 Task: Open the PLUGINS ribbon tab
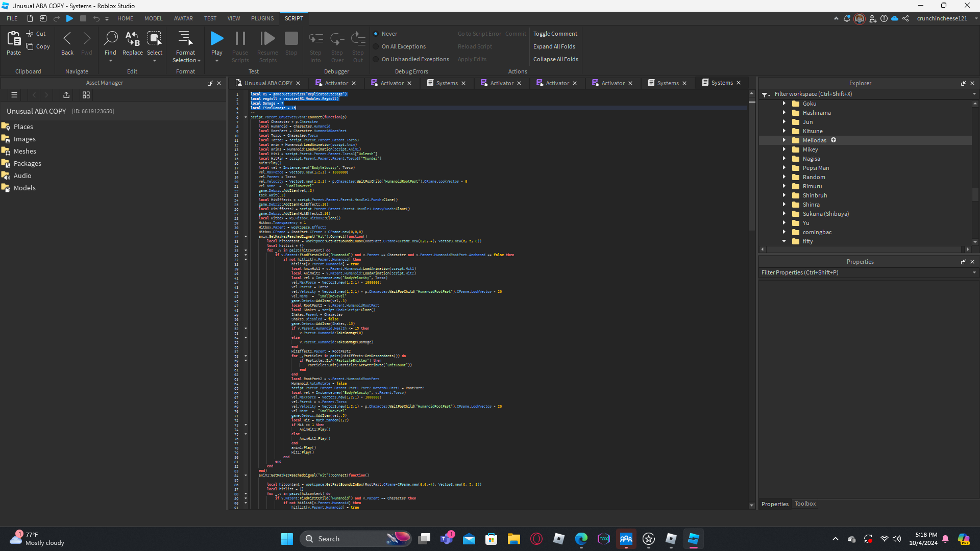point(262,18)
